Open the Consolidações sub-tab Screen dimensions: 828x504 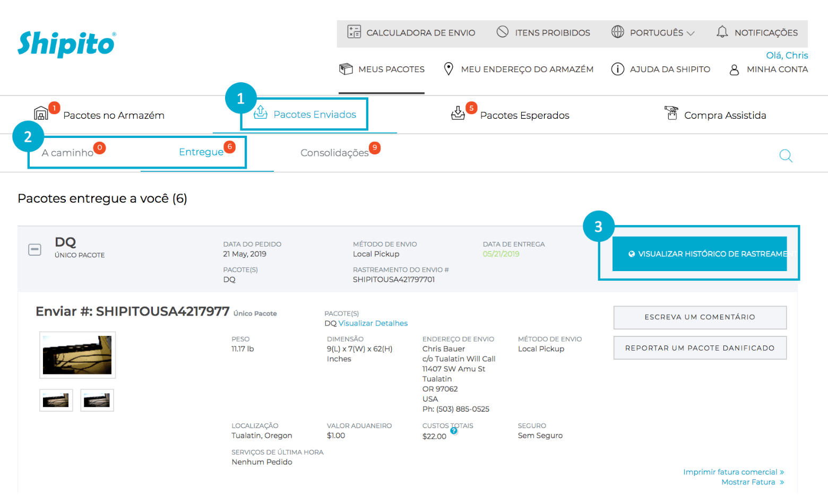click(x=334, y=153)
